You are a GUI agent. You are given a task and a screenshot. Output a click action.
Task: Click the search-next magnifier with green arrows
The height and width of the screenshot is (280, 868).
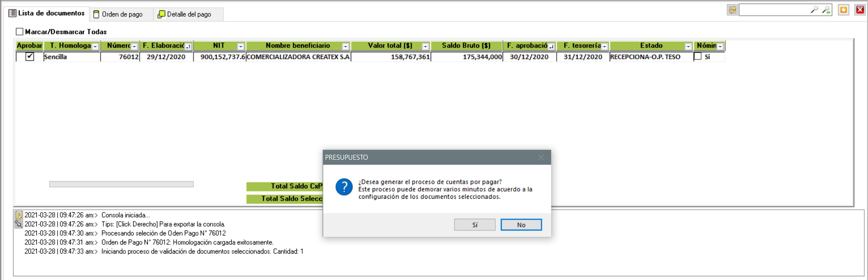pos(826,10)
